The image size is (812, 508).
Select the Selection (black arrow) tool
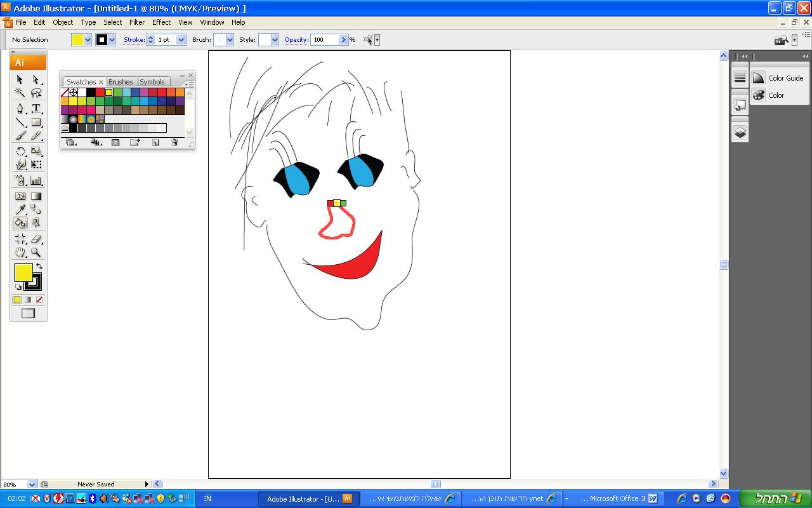point(20,79)
